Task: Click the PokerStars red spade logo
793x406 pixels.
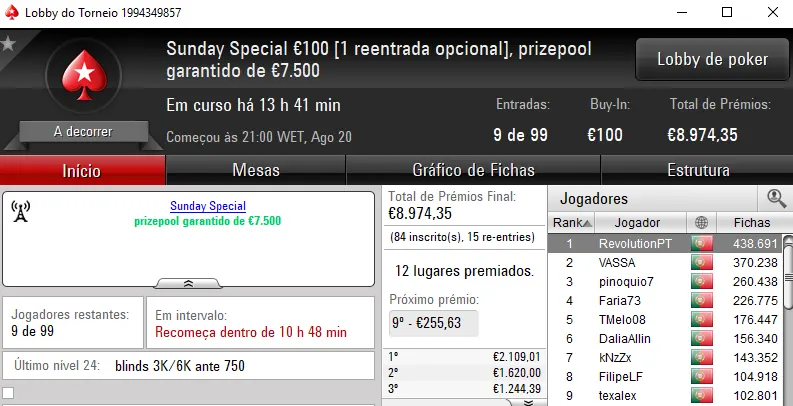Action: coord(83,82)
